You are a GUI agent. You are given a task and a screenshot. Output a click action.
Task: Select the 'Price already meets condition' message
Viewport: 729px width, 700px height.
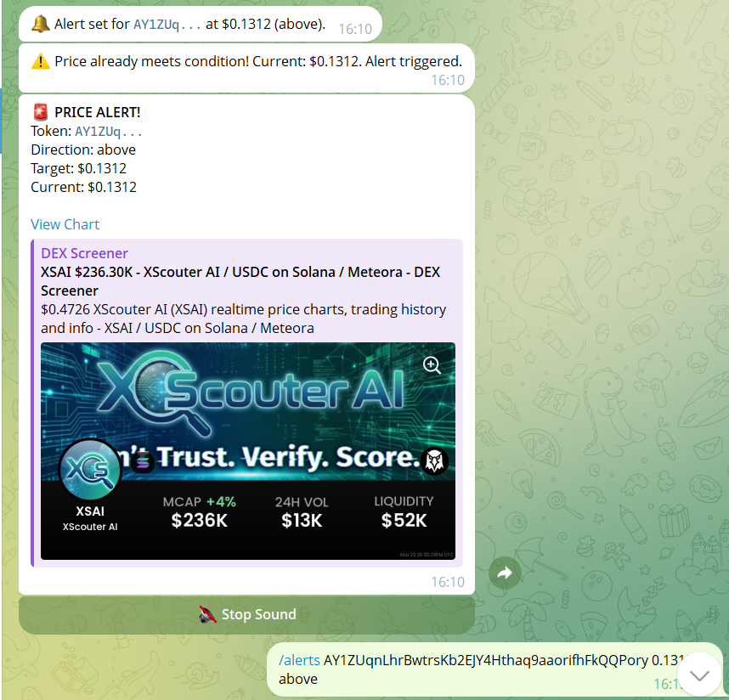pos(246,68)
